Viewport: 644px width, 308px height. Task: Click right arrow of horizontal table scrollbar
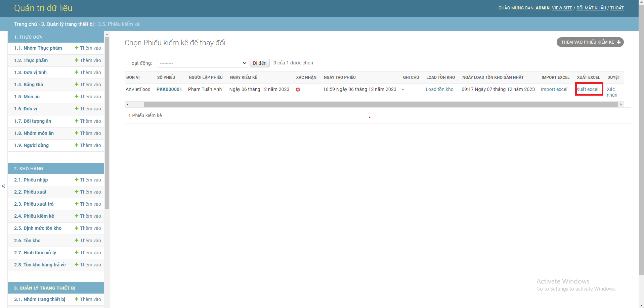pos(621,104)
